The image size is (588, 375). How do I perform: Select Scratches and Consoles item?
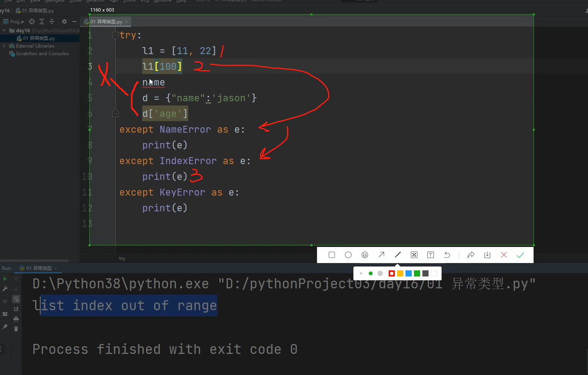pos(43,54)
